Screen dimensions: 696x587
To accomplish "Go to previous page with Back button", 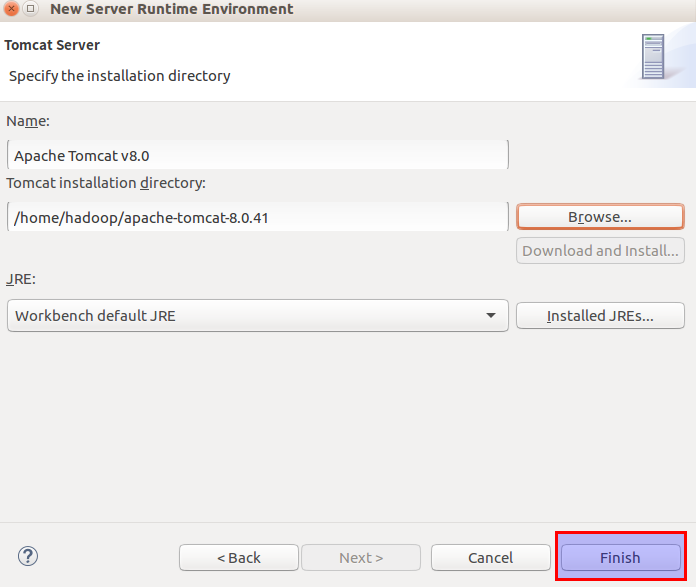I will pyautogui.click(x=239, y=557).
